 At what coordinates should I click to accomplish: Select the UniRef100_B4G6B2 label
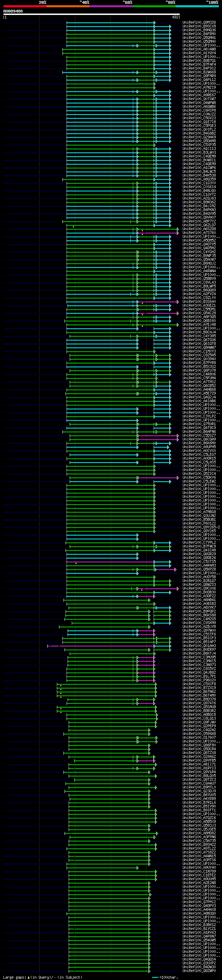(199, 133)
